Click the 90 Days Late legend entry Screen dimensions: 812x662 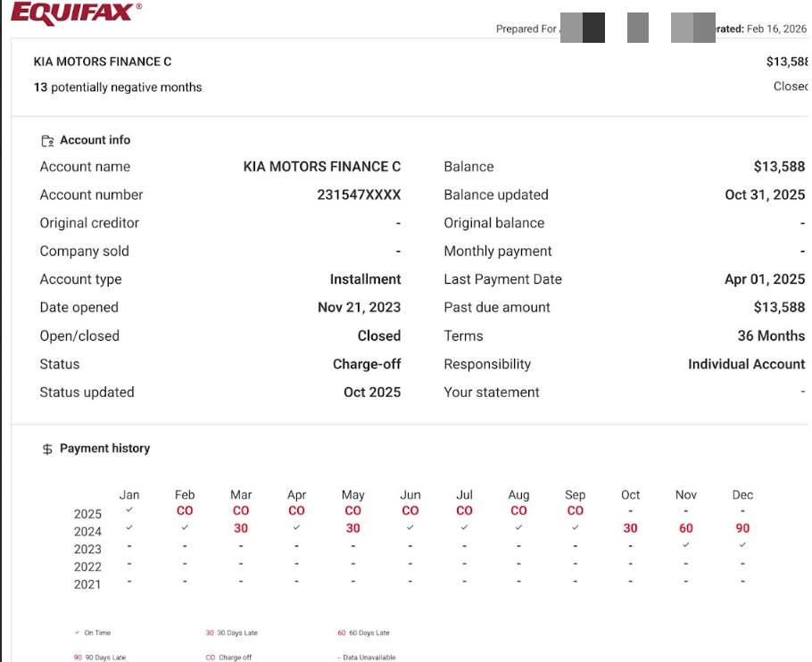(x=100, y=658)
